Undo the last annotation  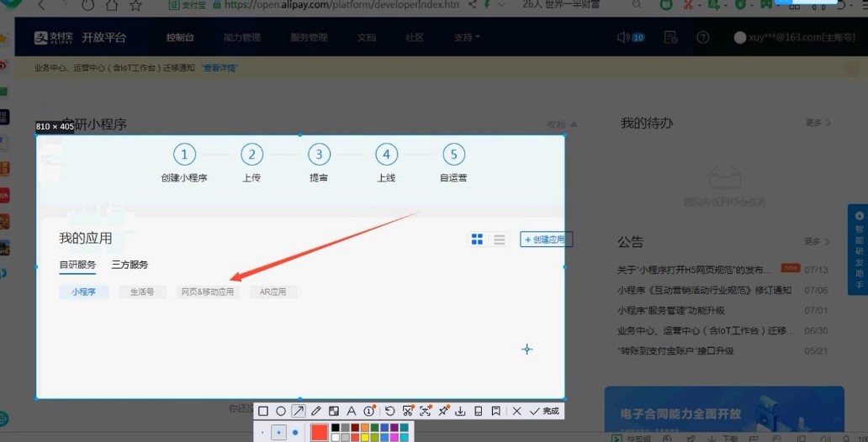pyautogui.click(x=390, y=411)
